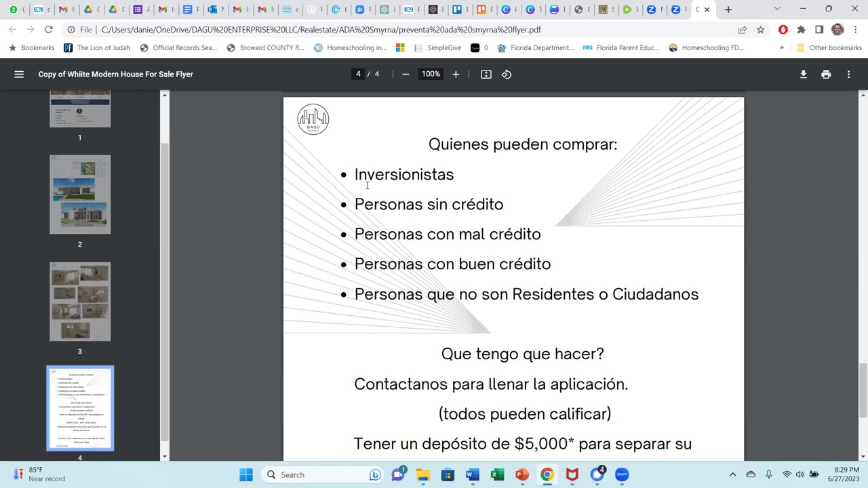Viewport: 868px width, 488px height.
Task: Select the page 3 thumbnail
Action: tap(80, 302)
